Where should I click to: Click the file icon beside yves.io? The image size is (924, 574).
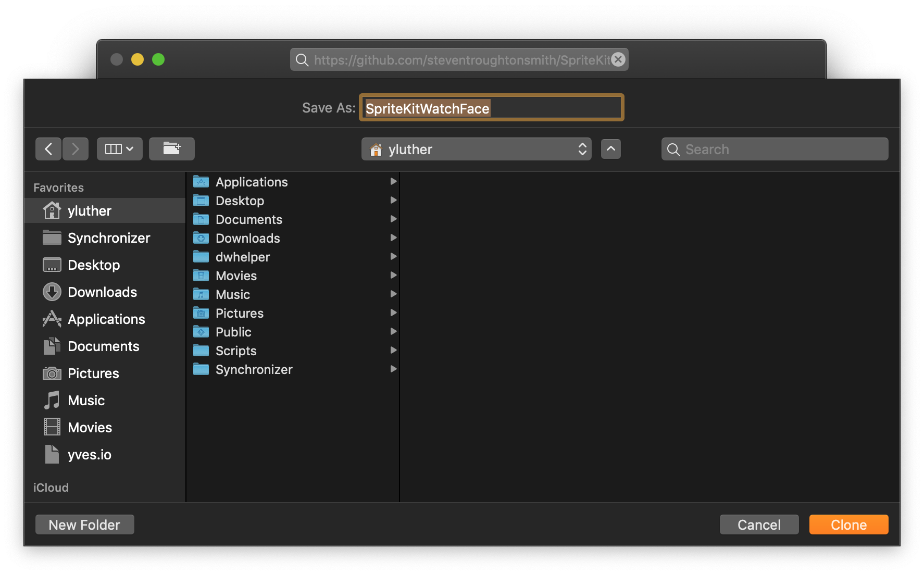52,454
